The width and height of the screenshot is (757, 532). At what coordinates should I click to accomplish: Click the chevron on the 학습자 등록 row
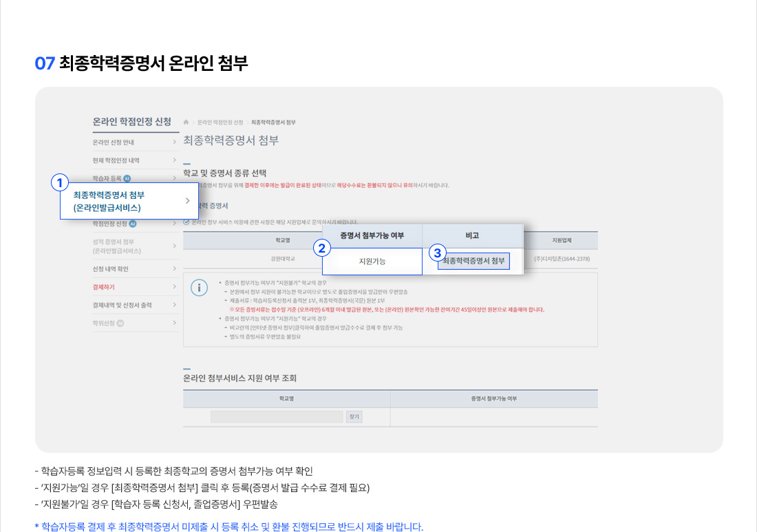click(x=175, y=178)
